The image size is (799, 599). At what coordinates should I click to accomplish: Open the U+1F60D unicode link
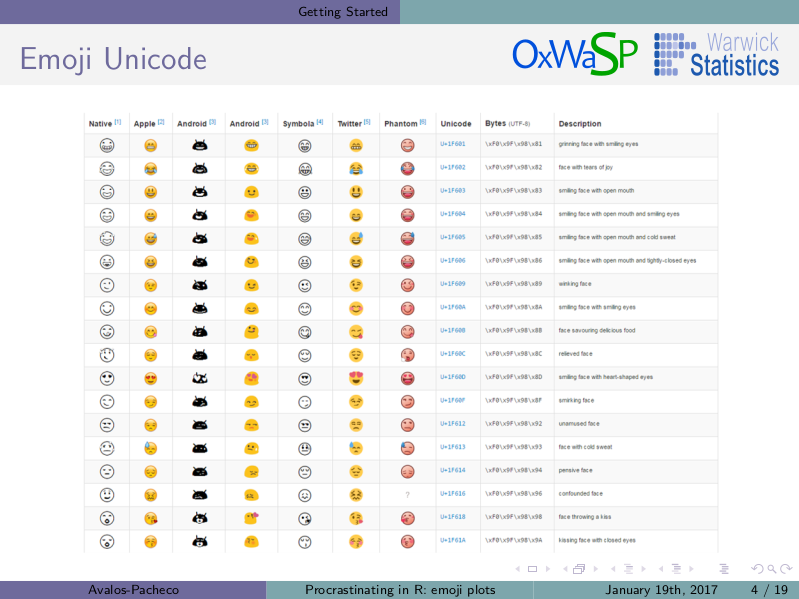coord(452,377)
